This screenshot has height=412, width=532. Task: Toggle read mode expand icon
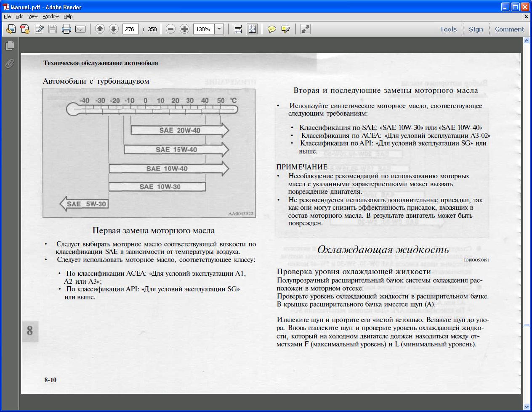click(x=306, y=29)
